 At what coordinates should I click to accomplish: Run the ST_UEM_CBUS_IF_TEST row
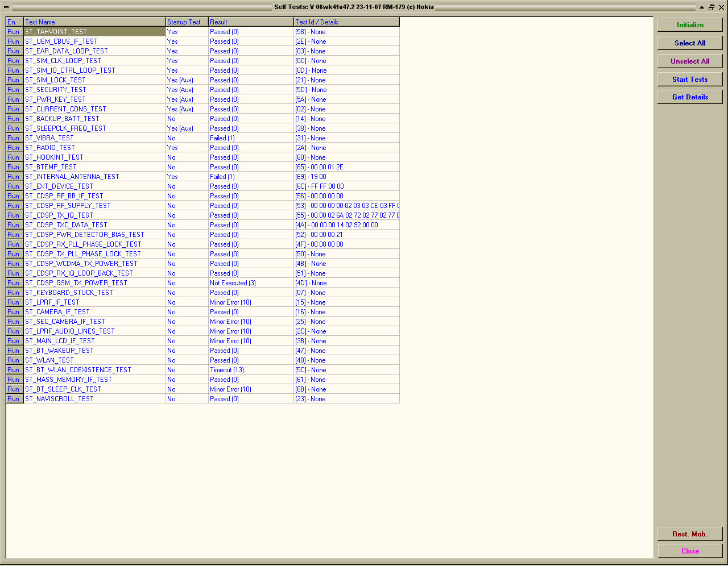(x=14, y=41)
